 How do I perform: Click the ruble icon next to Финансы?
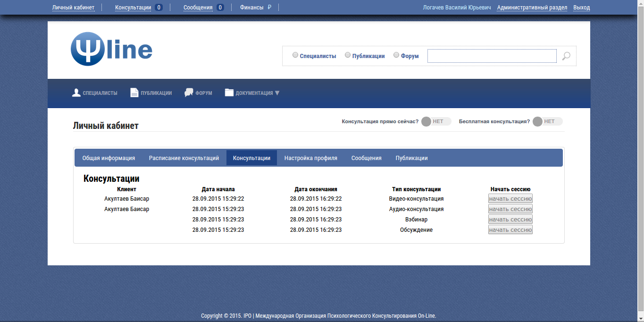(269, 8)
